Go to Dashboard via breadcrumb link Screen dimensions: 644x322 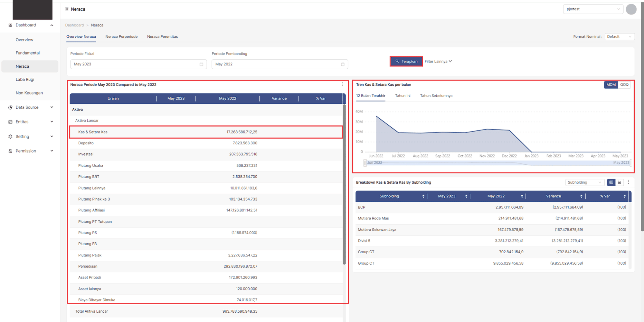(74, 25)
